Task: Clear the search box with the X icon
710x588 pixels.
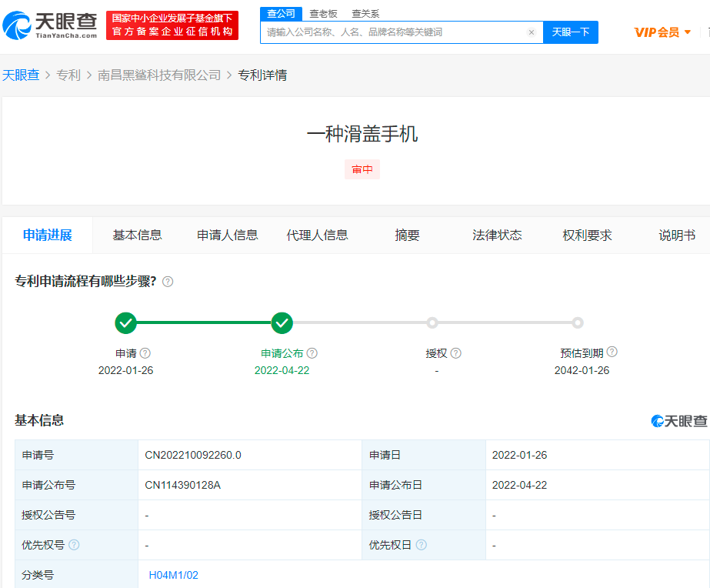Action: 532,32
